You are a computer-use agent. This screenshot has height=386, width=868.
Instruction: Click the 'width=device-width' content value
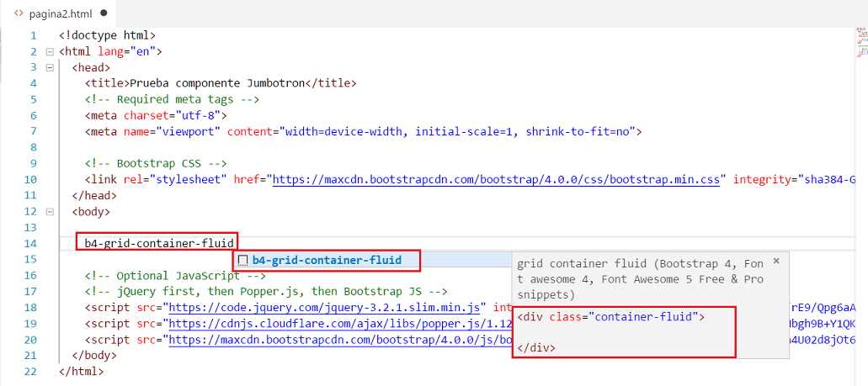[343, 131]
